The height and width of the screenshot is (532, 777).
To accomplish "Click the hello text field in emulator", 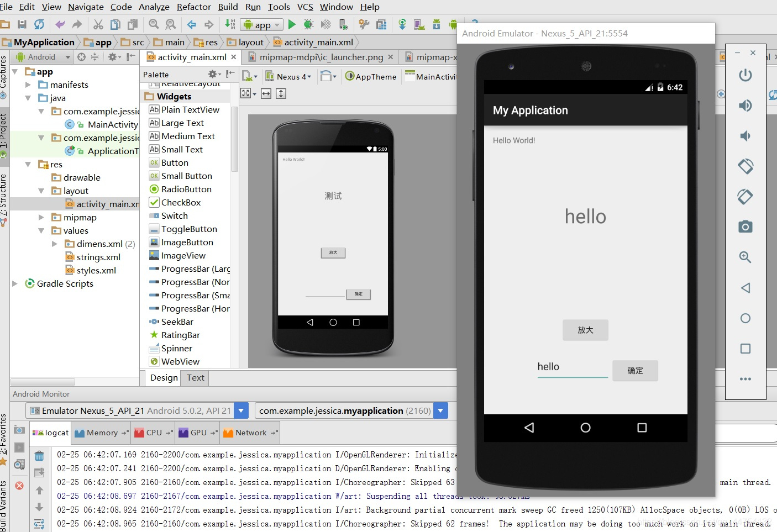I will point(573,367).
